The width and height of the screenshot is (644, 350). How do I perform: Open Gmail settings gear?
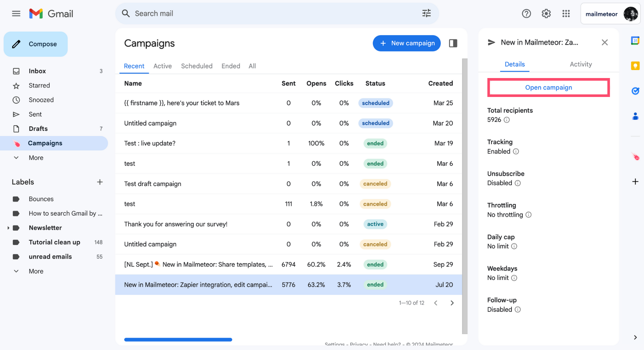(x=546, y=14)
